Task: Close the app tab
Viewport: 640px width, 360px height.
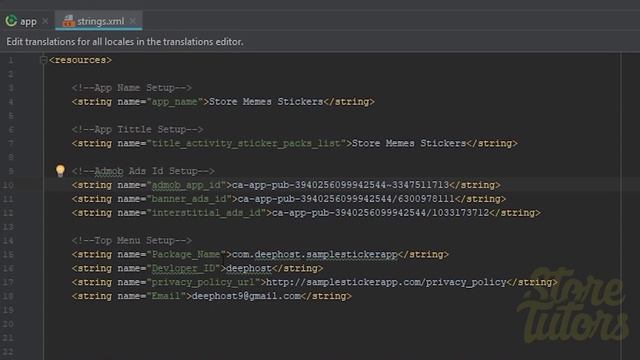Action: click(x=45, y=21)
